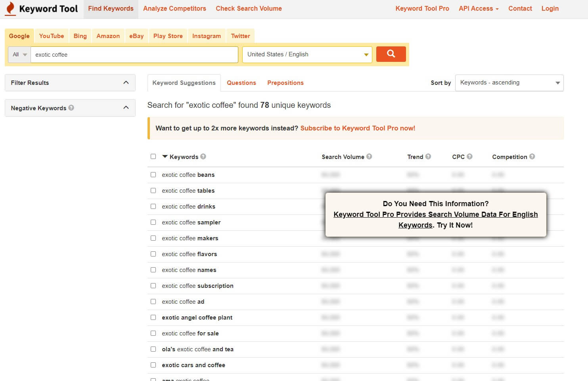Check the 'exotic coffee for sale' row
588x381 pixels.
coord(153,333)
